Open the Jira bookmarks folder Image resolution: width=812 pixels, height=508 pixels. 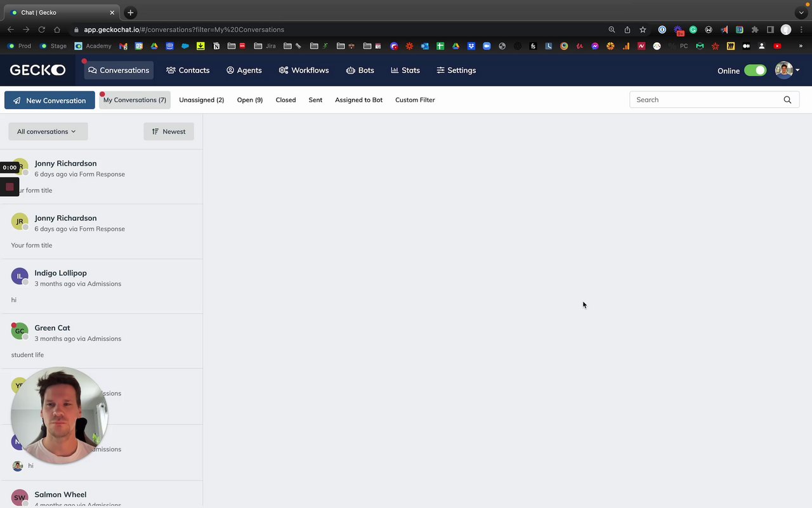point(265,46)
